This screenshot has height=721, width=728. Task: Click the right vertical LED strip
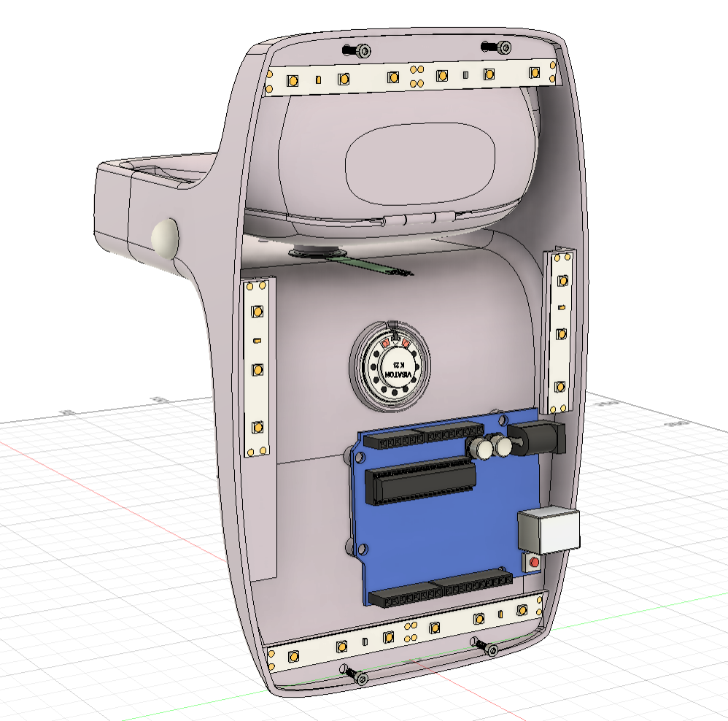(x=561, y=333)
